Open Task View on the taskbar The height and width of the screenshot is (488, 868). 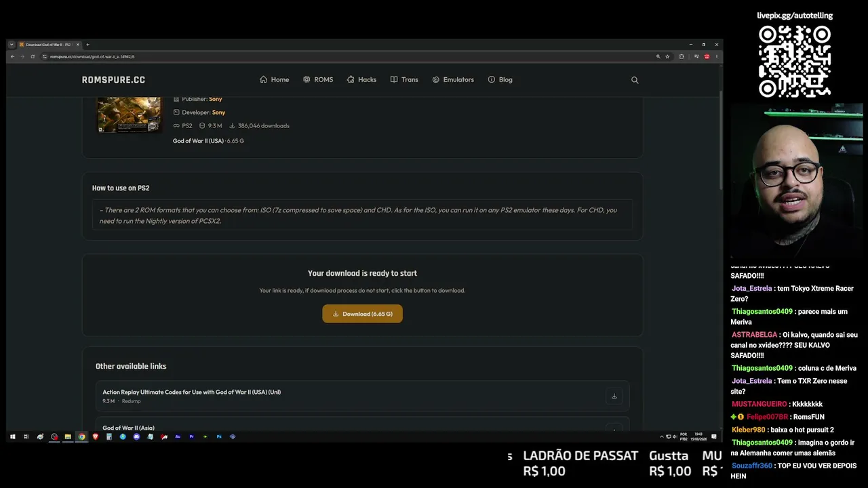tap(26, 436)
